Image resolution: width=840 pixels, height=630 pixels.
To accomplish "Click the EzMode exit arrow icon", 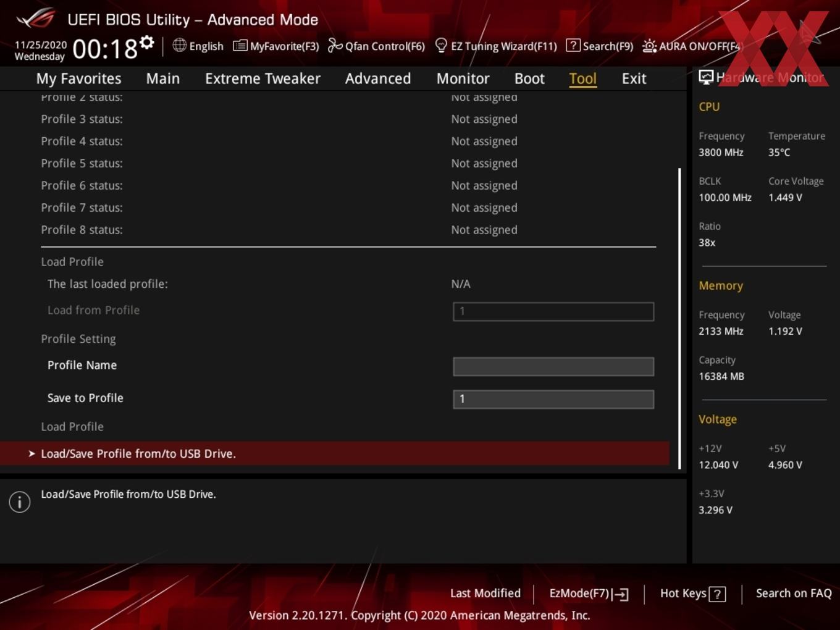I will coord(621,594).
